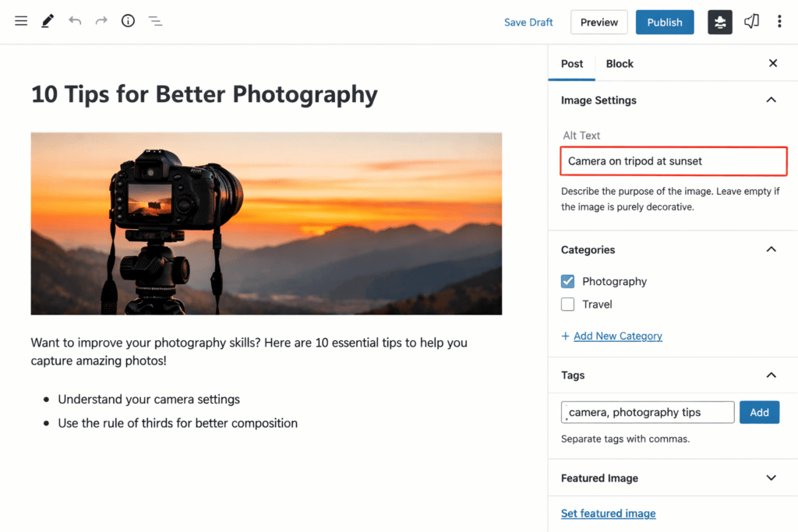
Task: Open the three-dot options menu
Action: click(779, 22)
